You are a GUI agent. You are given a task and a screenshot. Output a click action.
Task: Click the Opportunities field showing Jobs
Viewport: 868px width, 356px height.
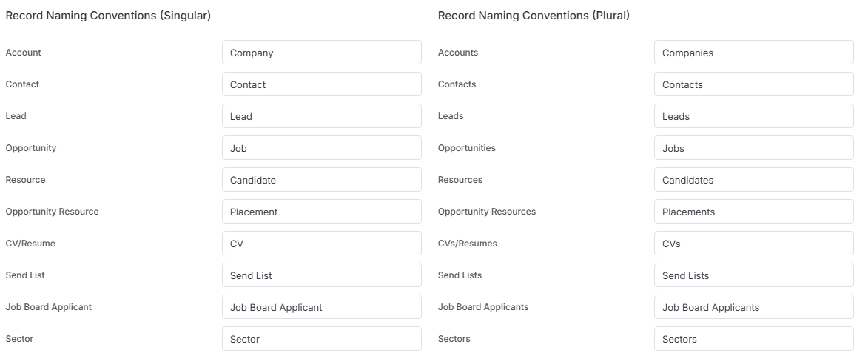coord(754,148)
